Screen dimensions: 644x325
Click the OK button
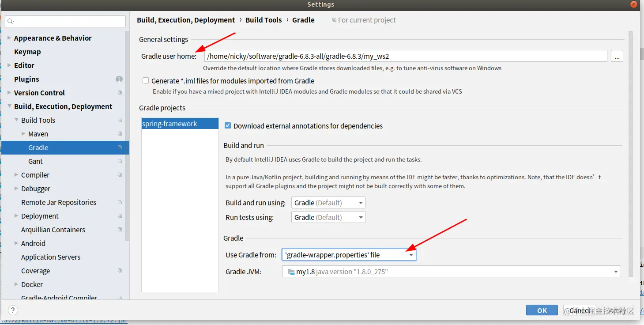pyautogui.click(x=542, y=310)
